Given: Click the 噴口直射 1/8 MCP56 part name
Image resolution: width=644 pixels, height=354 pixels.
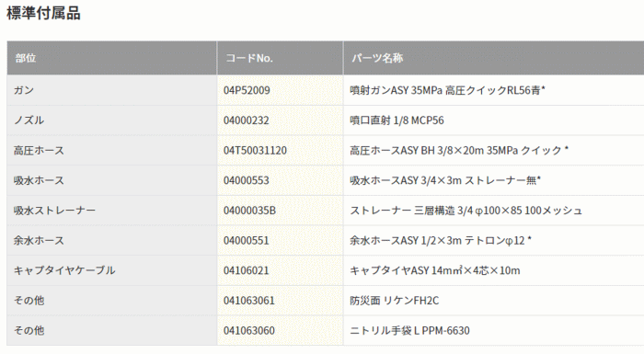Looking at the screenshot, I should click(397, 120).
